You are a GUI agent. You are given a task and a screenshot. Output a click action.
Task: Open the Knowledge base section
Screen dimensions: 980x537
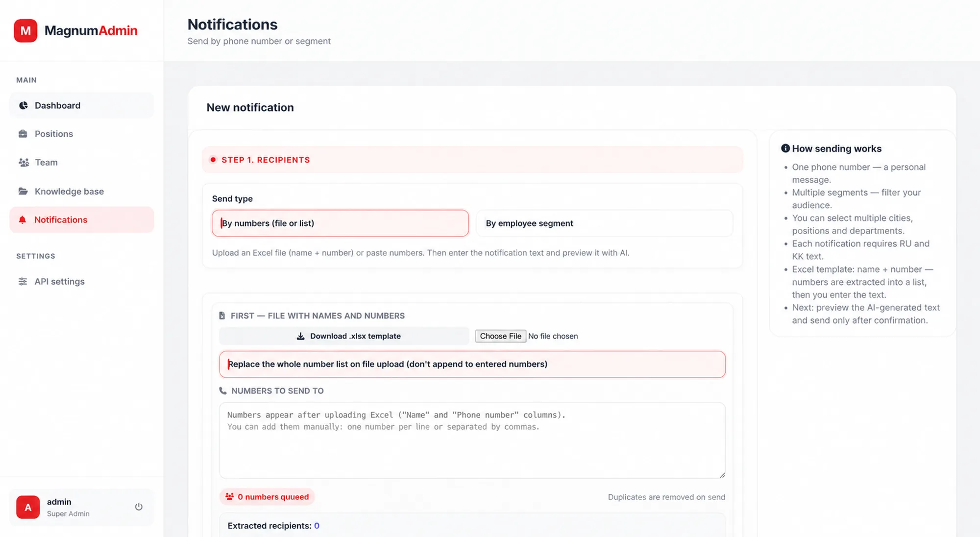[x=81, y=191]
